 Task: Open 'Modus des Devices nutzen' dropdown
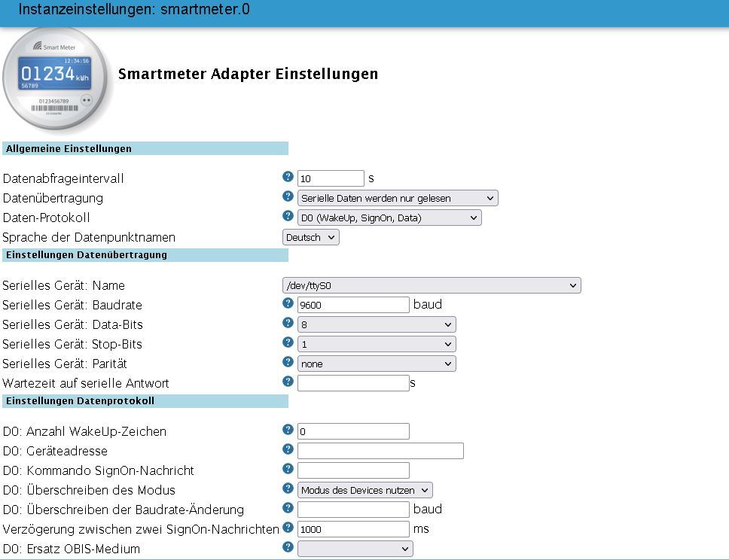point(365,490)
